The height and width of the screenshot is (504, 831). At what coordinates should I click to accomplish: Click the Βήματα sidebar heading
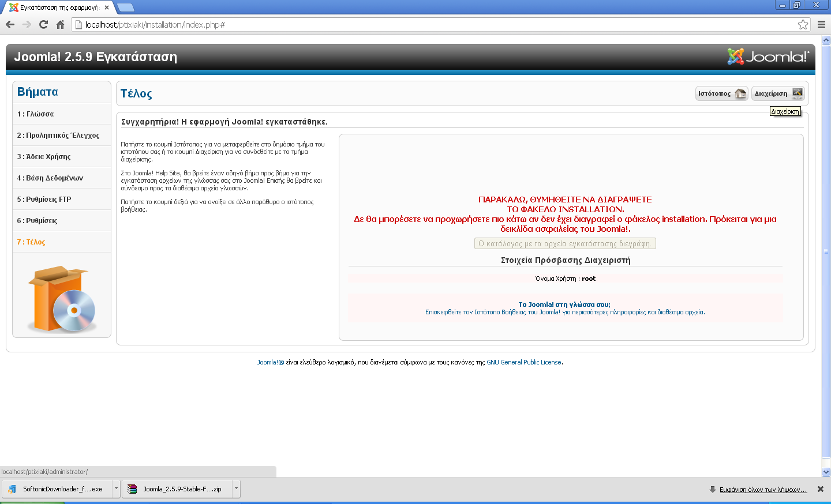(x=38, y=92)
